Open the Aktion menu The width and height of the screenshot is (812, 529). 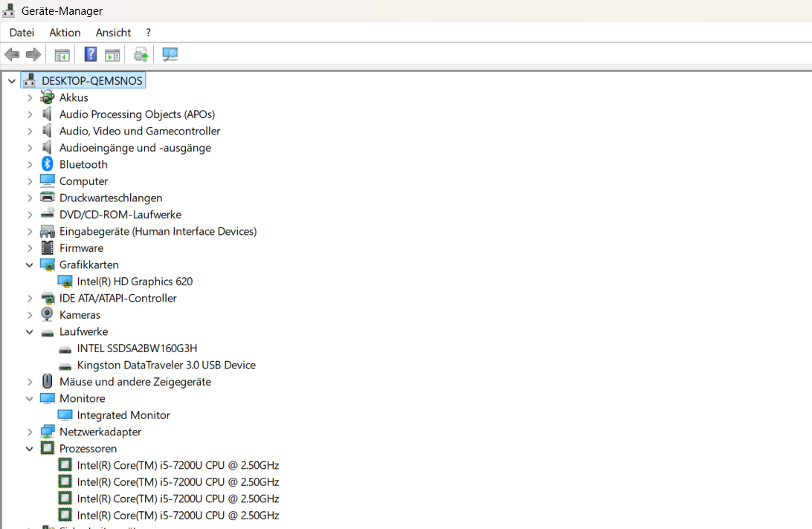point(65,33)
